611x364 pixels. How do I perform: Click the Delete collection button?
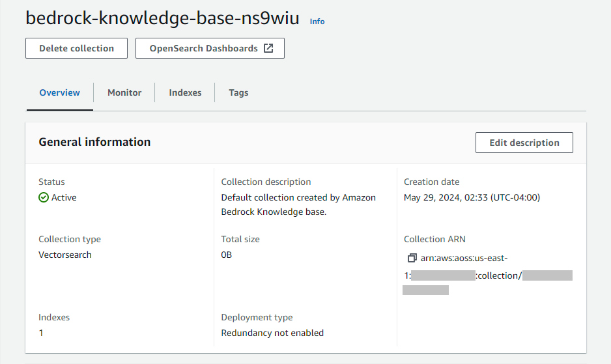[x=76, y=48]
